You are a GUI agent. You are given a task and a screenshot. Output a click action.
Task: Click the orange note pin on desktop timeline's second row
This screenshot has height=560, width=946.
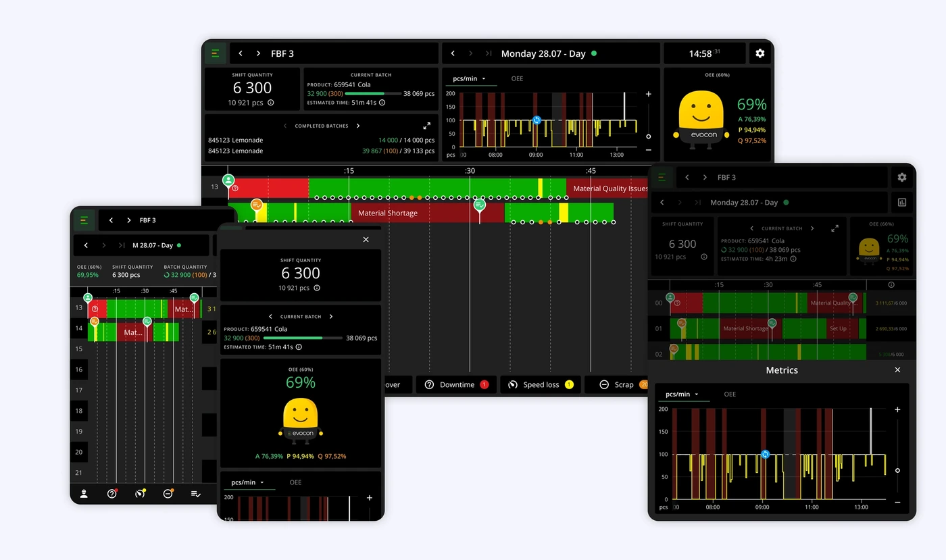257,205
